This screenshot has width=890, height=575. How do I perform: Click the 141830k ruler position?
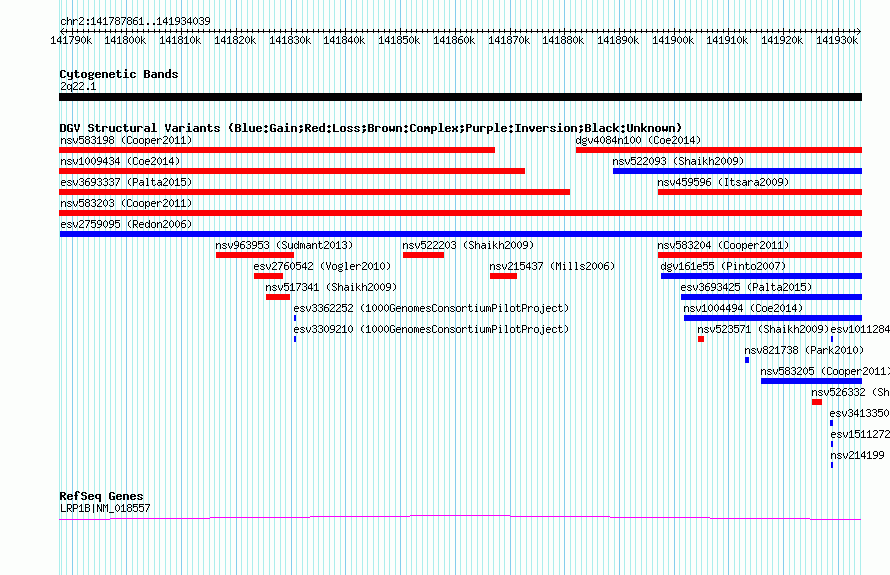[290, 40]
